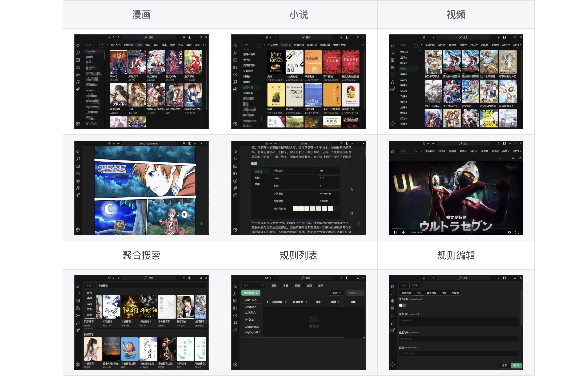Select the video play icon in the sidebar
This screenshot has height=383, width=588.
(78, 74)
